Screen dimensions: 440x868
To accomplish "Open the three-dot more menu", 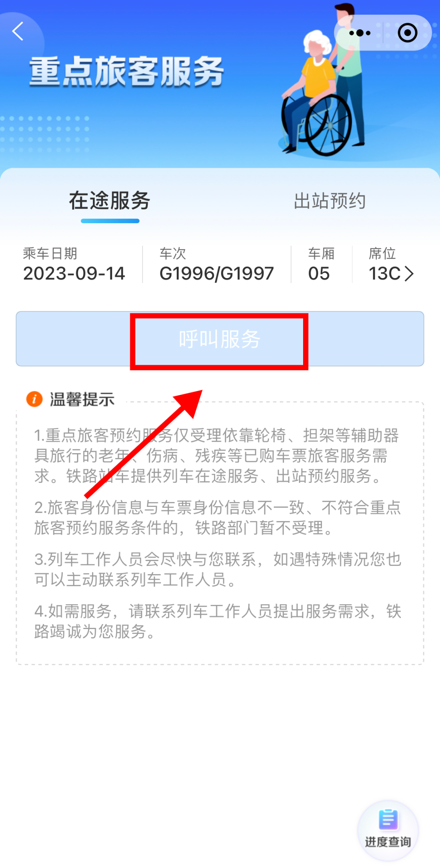I will [360, 33].
